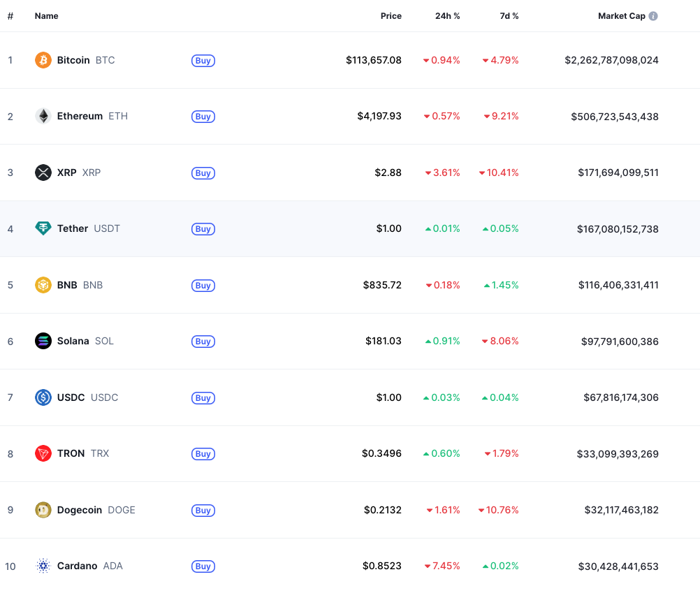700x593 pixels.
Task: Sort by 24h % column header
Action: [x=447, y=16]
